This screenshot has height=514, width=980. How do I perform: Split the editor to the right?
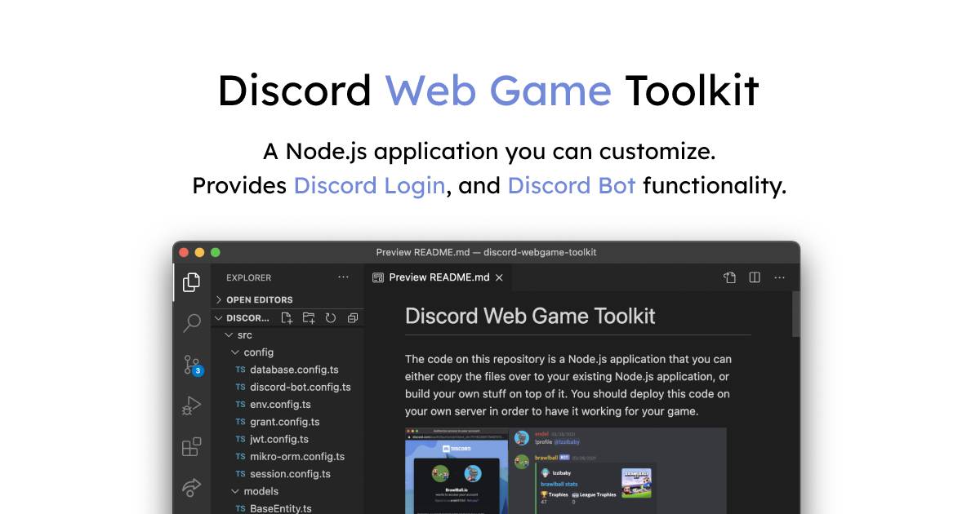click(x=755, y=277)
